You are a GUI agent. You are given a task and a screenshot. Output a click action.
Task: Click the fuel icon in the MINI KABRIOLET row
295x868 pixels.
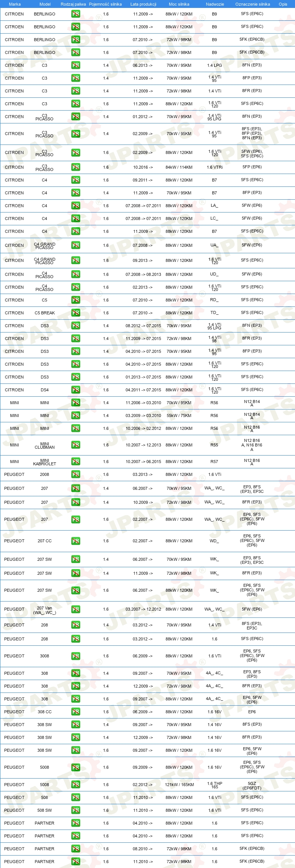pyautogui.click(x=75, y=462)
